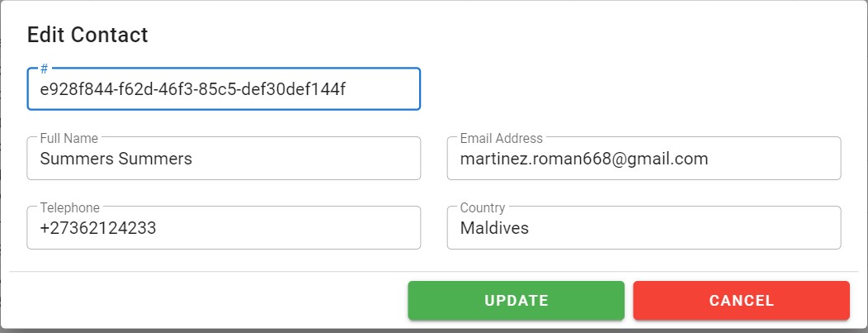The height and width of the screenshot is (333, 868).
Task: Click the UPDATE button
Action: 516,301
